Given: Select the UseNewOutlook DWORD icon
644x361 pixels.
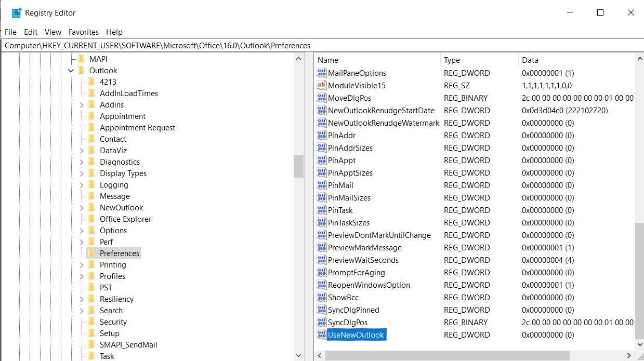Looking at the screenshot, I should tap(322, 335).
